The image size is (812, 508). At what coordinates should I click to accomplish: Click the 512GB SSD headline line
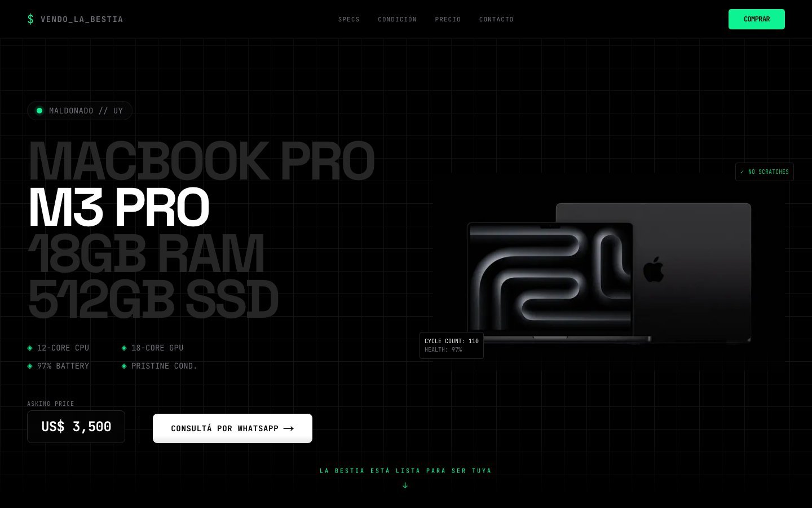tap(153, 299)
